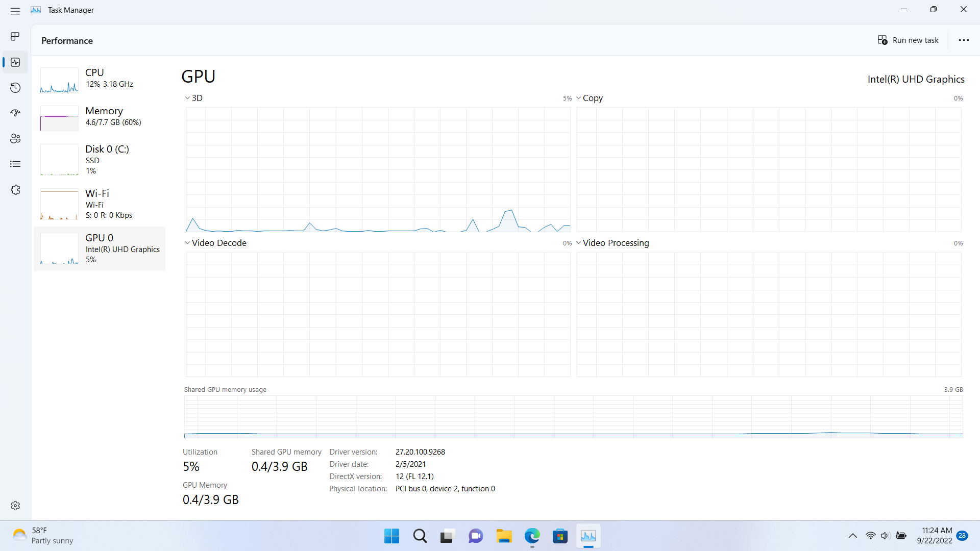The width and height of the screenshot is (980, 551).
Task: Select Disk 0 (C:) performance item
Action: tap(100, 160)
